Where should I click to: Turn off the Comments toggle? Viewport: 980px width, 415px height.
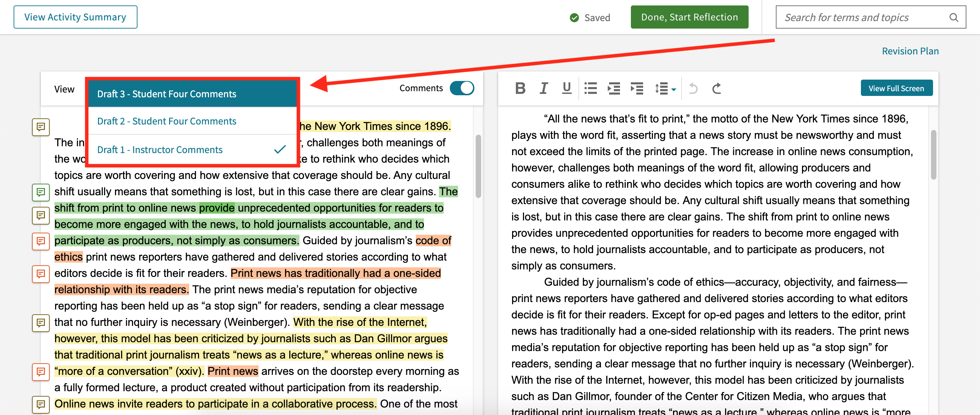click(x=461, y=88)
